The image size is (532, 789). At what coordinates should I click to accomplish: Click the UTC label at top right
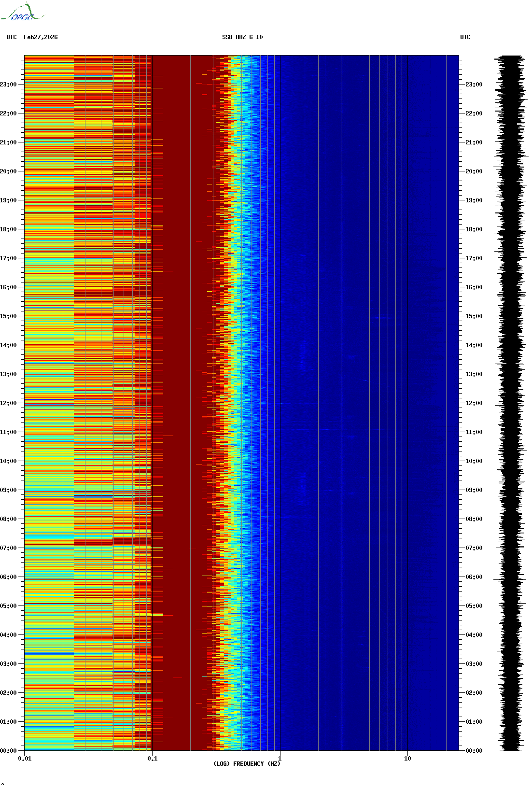click(x=465, y=37)
